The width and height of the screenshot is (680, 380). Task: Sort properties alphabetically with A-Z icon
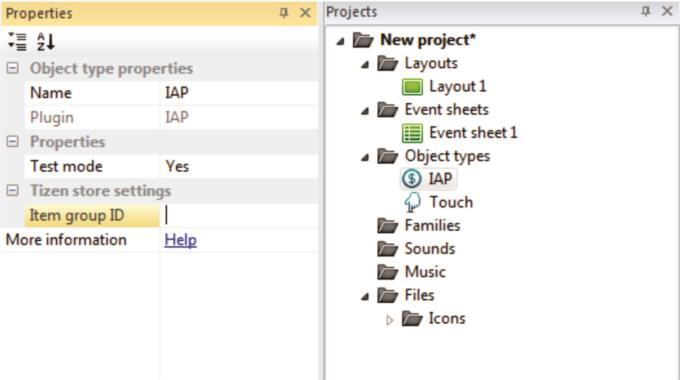coord(46,42)
